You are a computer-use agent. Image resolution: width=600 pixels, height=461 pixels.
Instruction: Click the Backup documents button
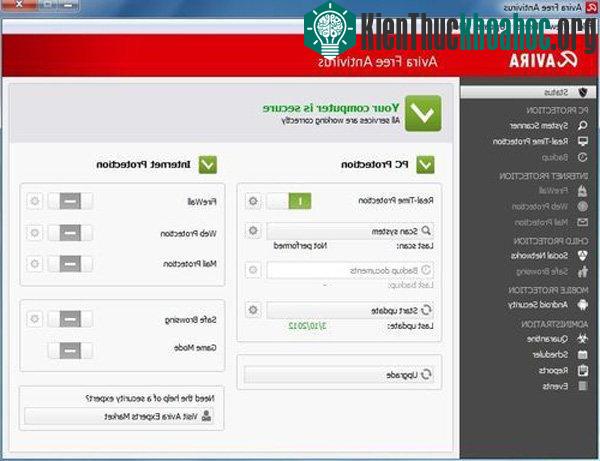tap(350, 270)
